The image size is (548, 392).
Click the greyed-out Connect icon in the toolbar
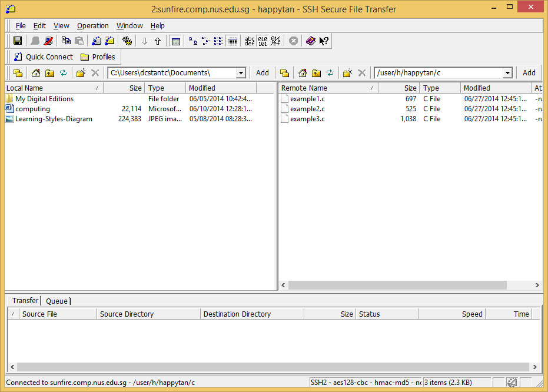point(35,41)
